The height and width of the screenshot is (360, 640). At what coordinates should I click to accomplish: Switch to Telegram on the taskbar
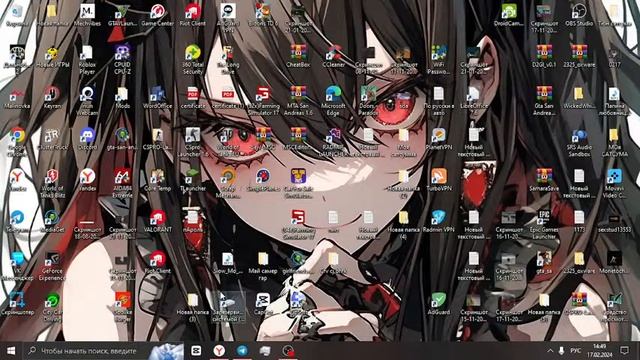[242, 351]
